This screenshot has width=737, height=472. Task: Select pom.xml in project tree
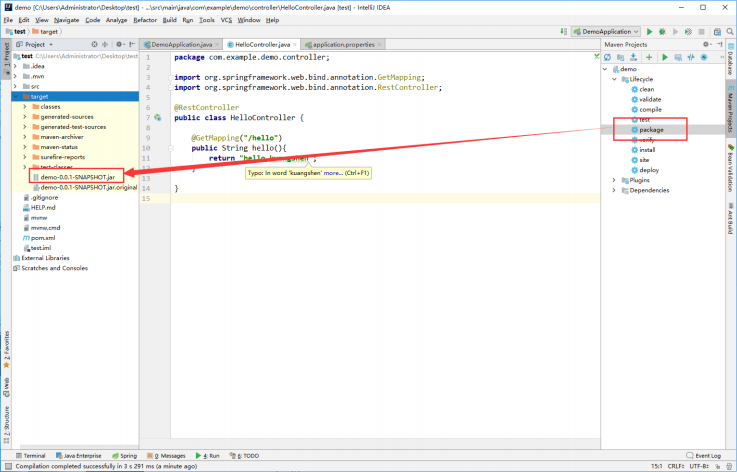[43, 238]
